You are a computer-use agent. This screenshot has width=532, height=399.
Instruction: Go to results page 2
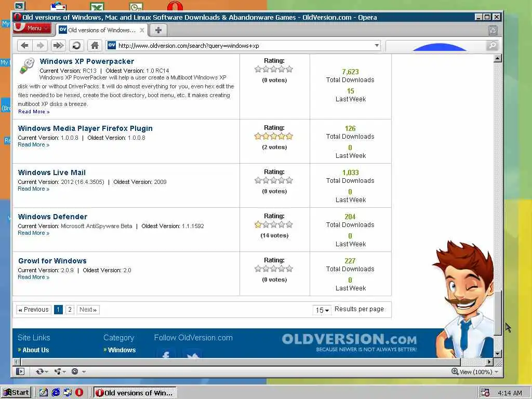pyautogui.click(x=70, y=310)
